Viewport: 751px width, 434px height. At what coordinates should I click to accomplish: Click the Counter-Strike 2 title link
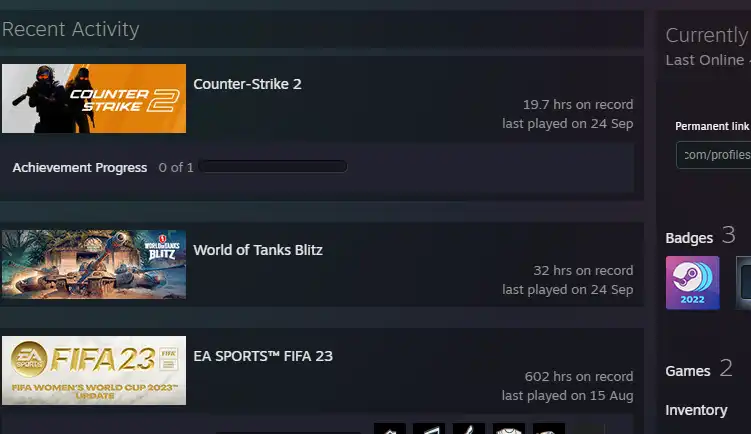tap(247, 84)
